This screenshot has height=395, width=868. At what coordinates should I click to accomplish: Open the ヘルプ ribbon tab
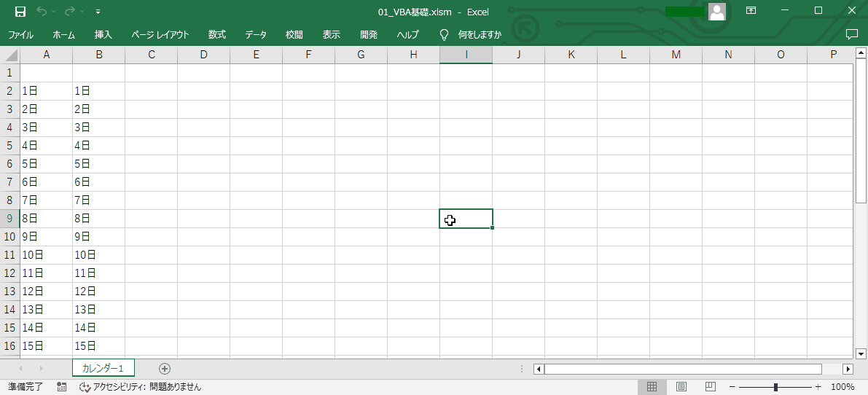tap(408, 35)
